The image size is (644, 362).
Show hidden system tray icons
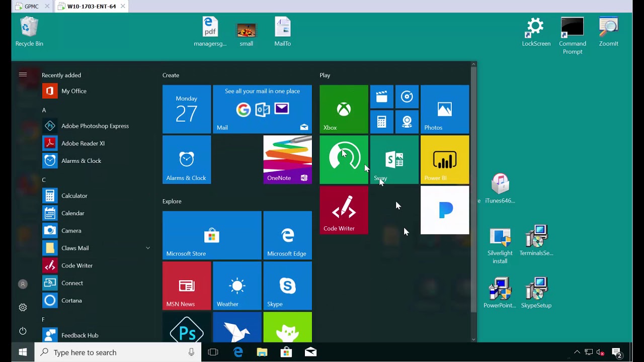coord(577,352)
